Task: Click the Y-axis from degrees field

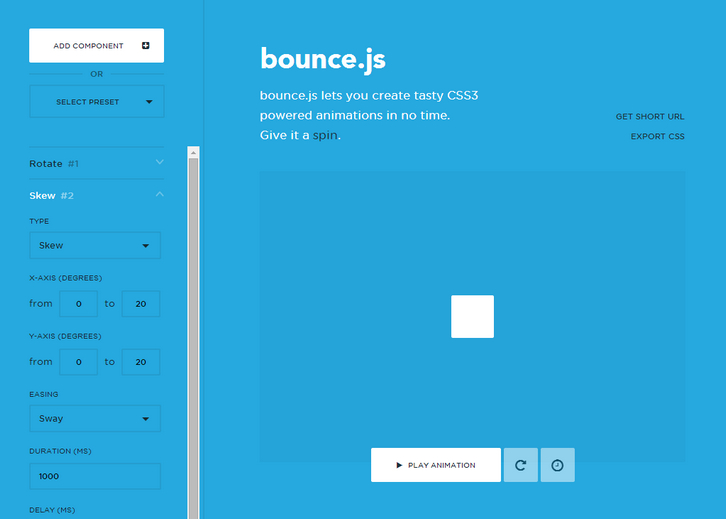Action: point(79,362)
